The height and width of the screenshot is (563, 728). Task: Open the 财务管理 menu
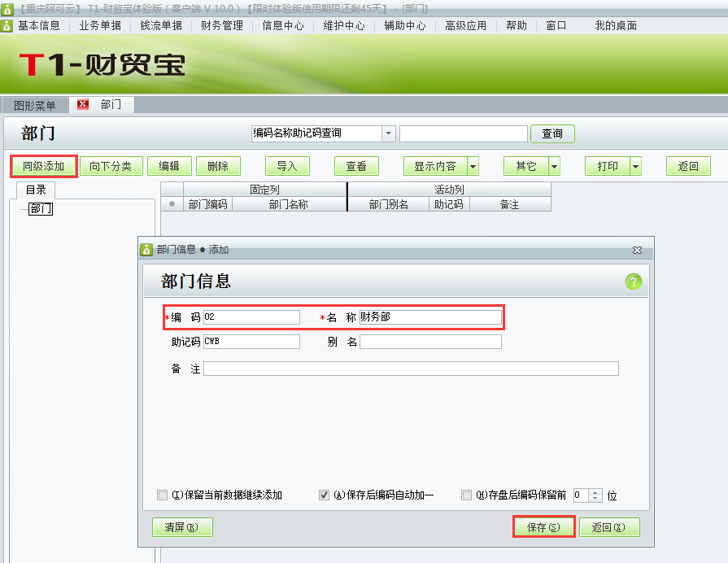pos(222,25)
